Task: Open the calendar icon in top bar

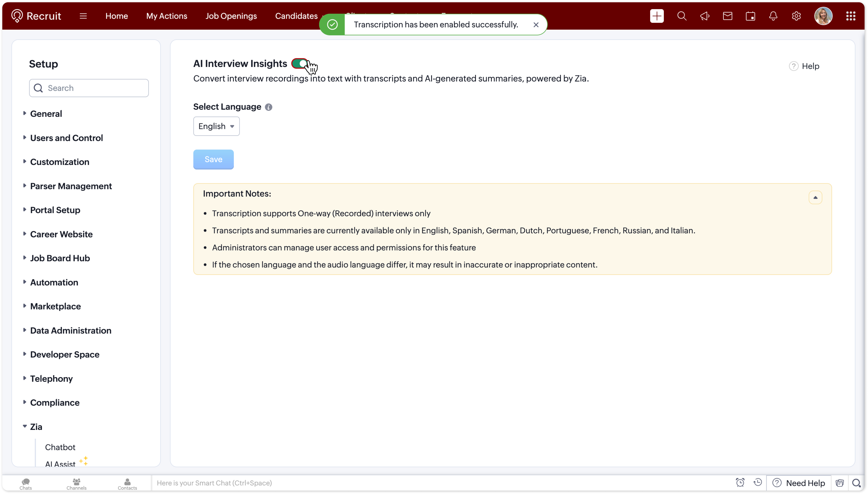Action: (750, 16)
